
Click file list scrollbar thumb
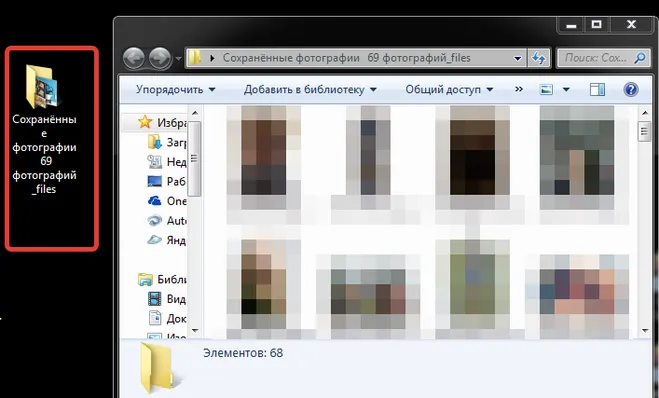644,132
